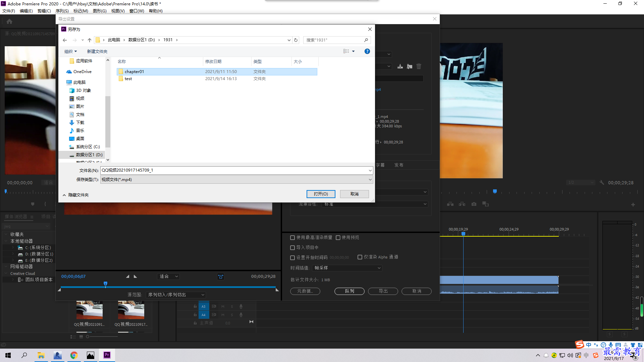Click file name input field
This screenshot has width=644, height=362.
234,170
